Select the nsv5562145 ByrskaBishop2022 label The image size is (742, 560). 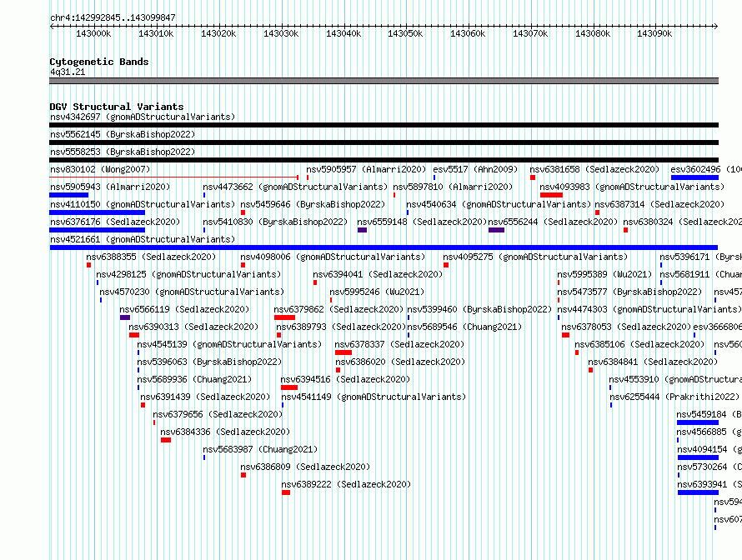tap(123, 134)
